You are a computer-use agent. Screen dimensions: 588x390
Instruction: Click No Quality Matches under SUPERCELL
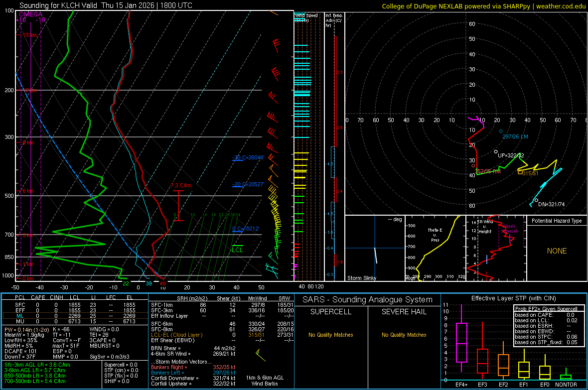331,335
